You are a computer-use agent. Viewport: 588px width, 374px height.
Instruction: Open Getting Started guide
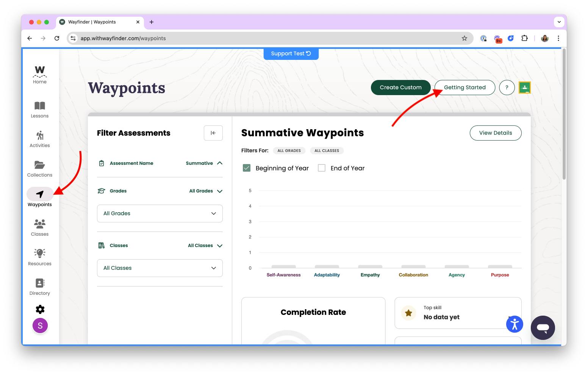coord(464,87)
